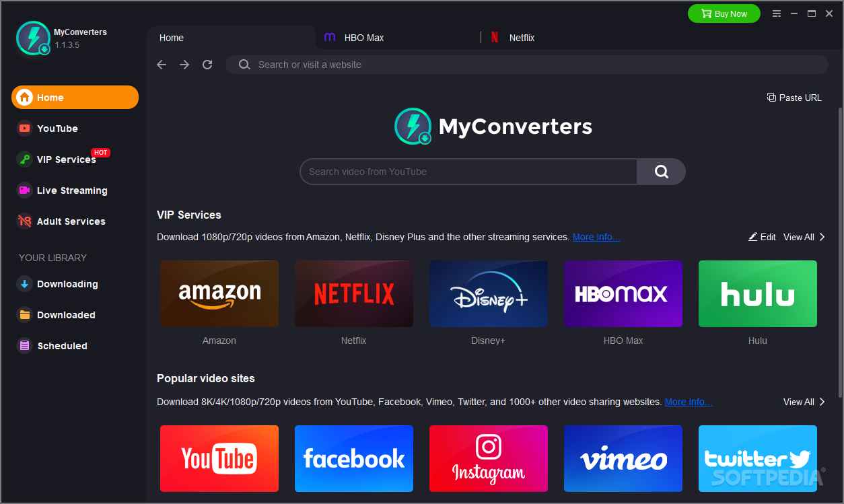Expand View All for Popular video sites
The image size is (844, 504).
pos(804,402)
